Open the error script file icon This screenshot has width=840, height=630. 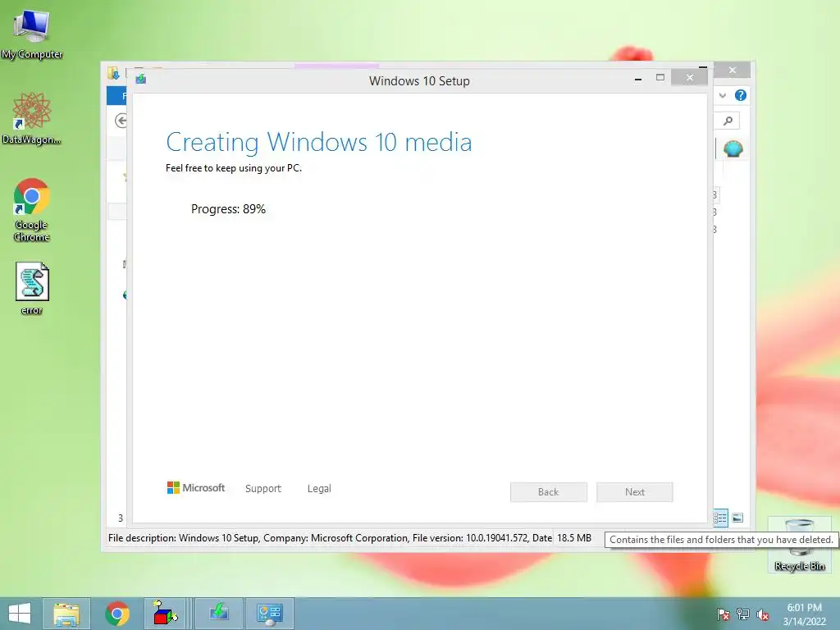32,288
